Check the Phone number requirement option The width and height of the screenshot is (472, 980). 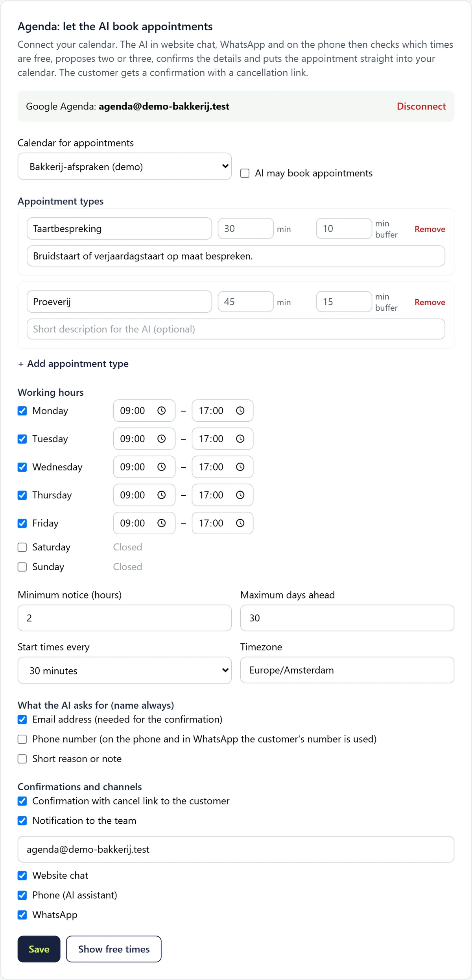click(x=22, y=739)
